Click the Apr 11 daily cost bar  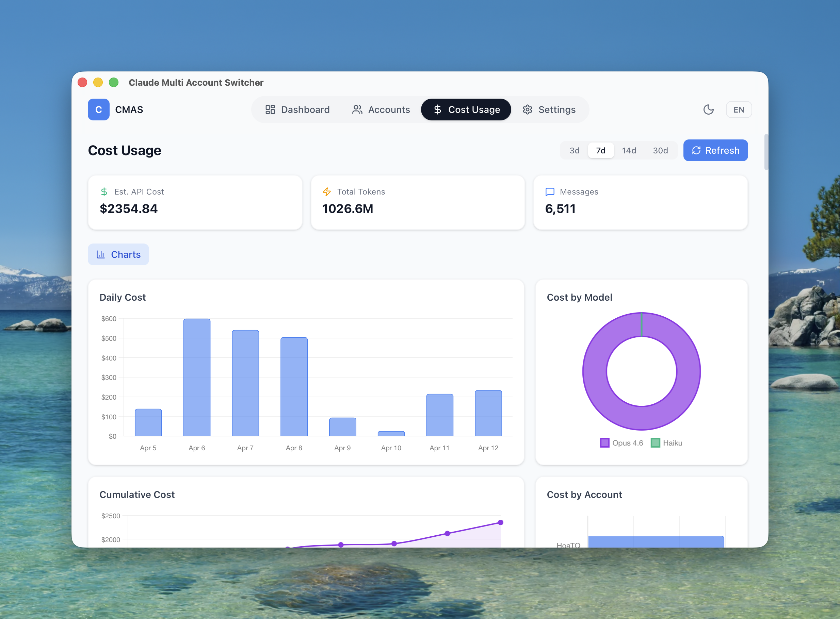(x=440, y=415)
